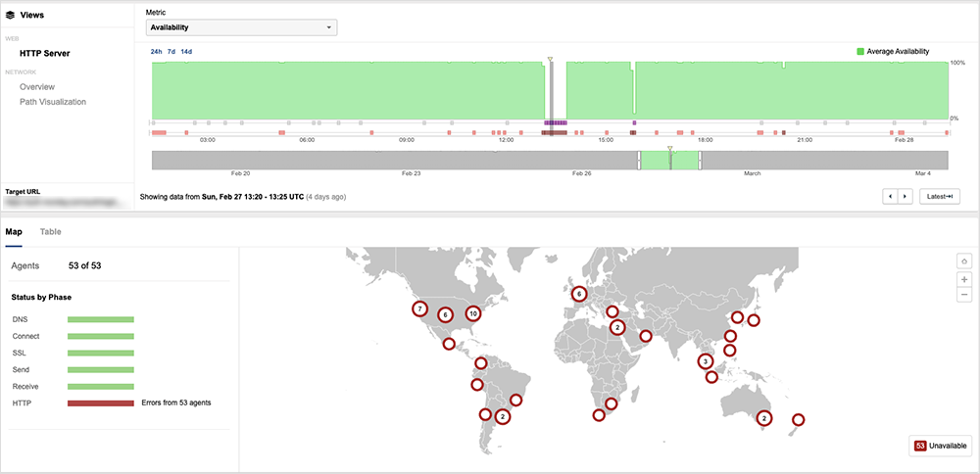Select the Europe agent cluster marked 6

(579, 293)
